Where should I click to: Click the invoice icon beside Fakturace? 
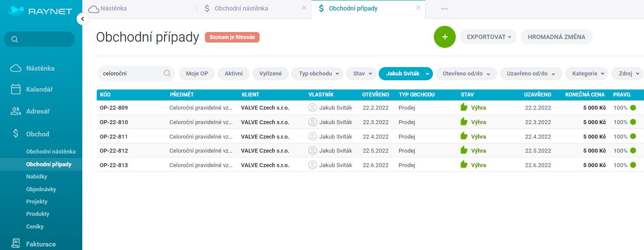click(16, 243)
